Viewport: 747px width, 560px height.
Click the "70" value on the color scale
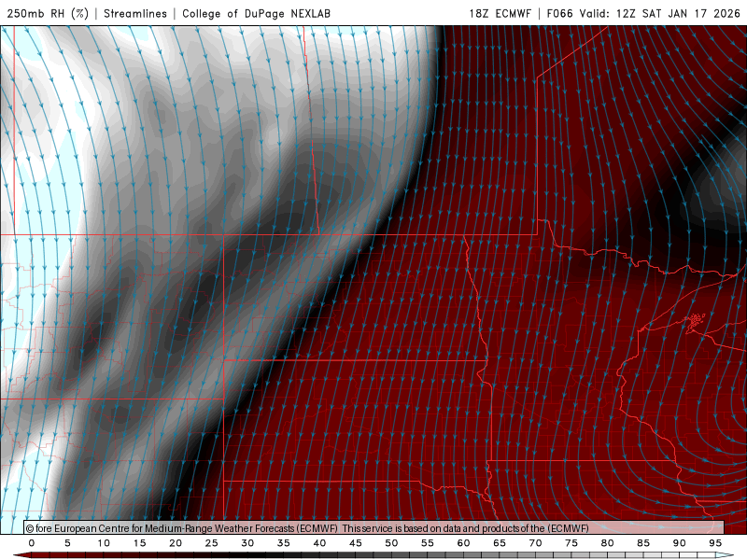[x=535, y=543]
